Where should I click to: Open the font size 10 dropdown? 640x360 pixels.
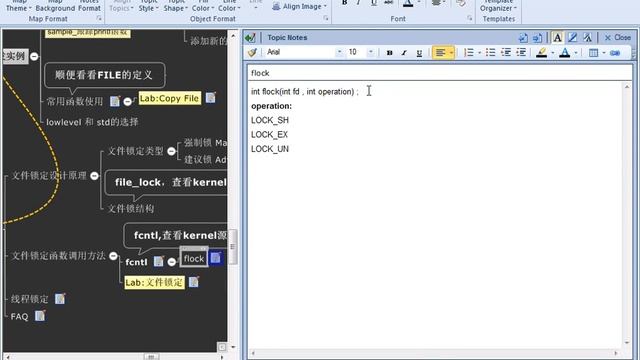point(371,52)
